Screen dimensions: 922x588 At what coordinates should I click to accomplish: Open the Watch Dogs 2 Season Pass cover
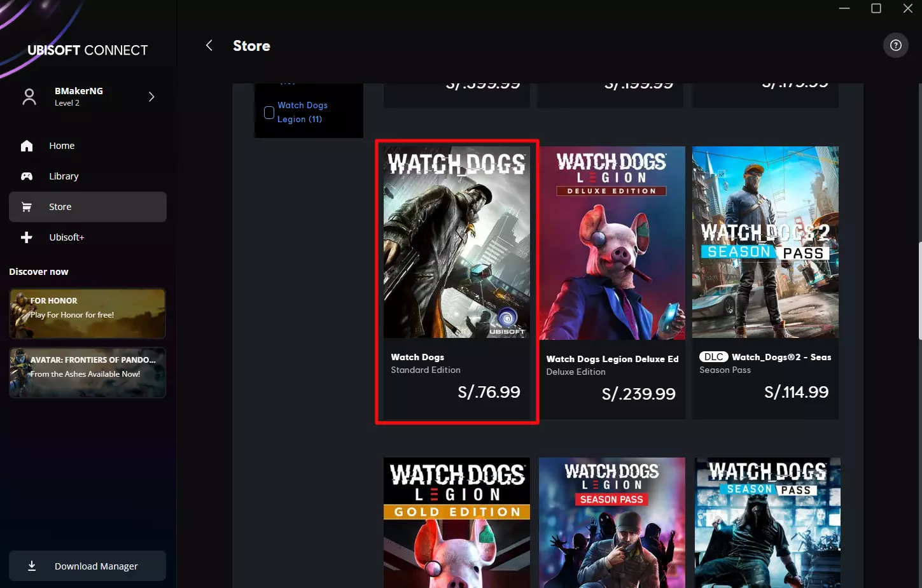(765, 242)
